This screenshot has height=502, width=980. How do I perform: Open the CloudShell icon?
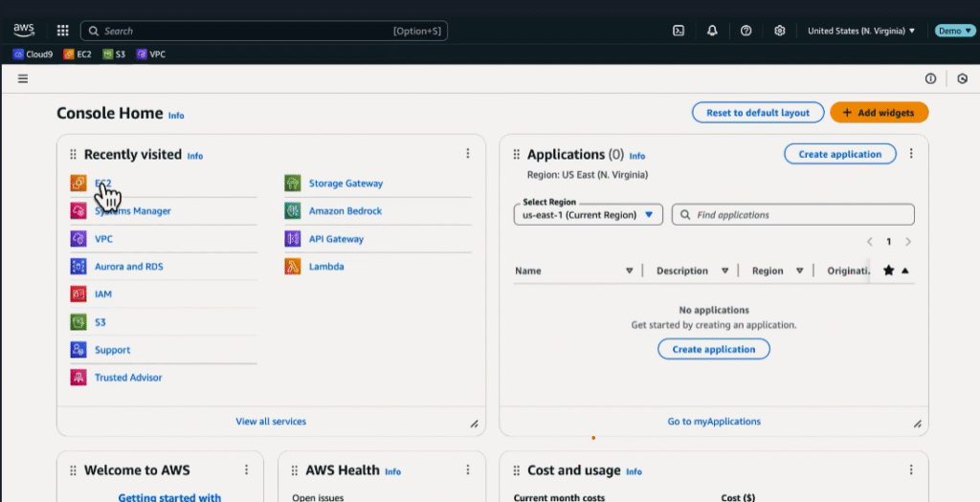679,31
